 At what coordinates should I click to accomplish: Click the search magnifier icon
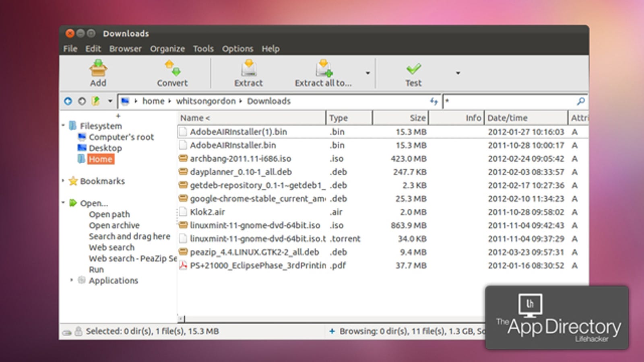click(x=581, y=101)
